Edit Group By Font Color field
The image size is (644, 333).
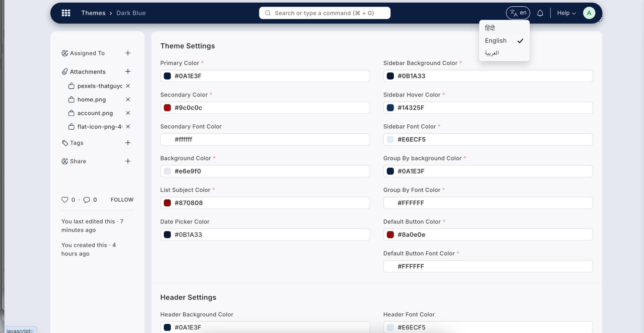pos(488,203)
